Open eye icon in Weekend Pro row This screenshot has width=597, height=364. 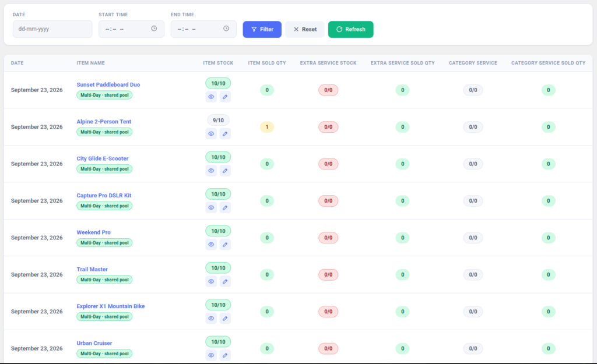tap(211, 244)
